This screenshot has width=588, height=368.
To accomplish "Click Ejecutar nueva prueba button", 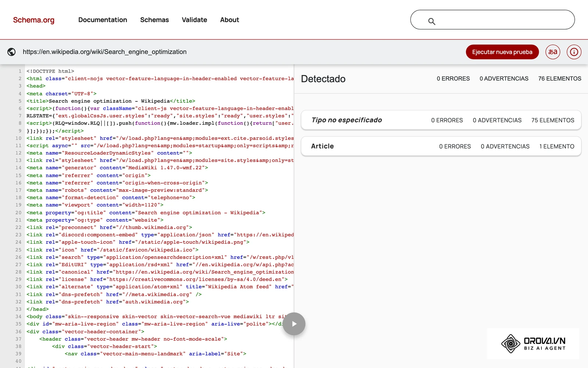I will click(x=502, y=52).
